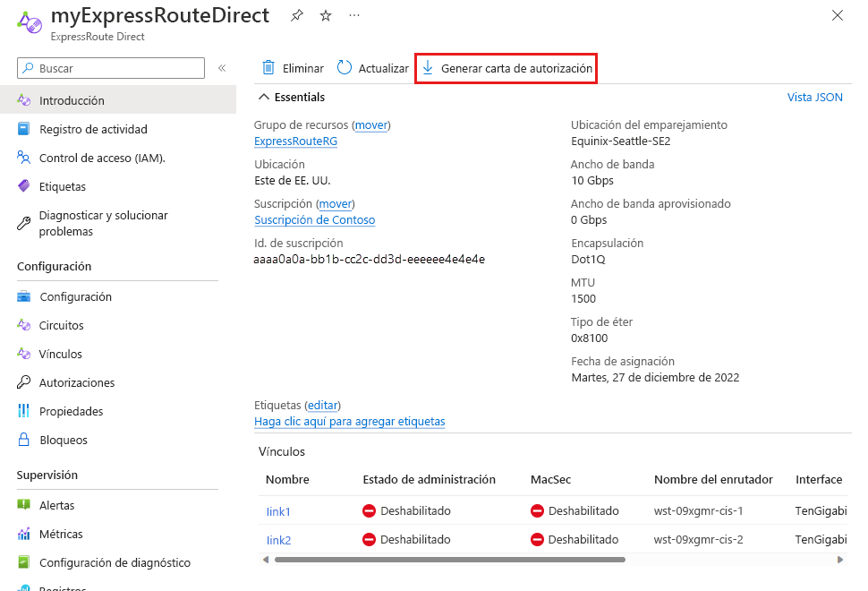Image resolution: width=868 pixels, height=591 pixels.
Task: Click the Vínculos table horizontal scrollbar
Action: pyautogui.click(x=449, y=560)
